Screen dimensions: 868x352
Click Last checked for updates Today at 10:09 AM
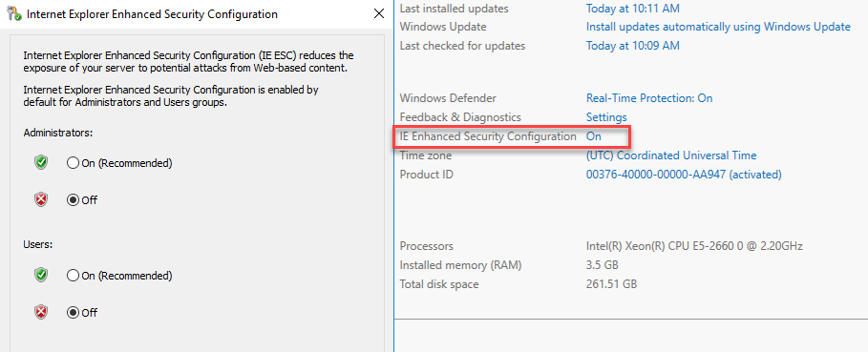click(x=633, y=46)
